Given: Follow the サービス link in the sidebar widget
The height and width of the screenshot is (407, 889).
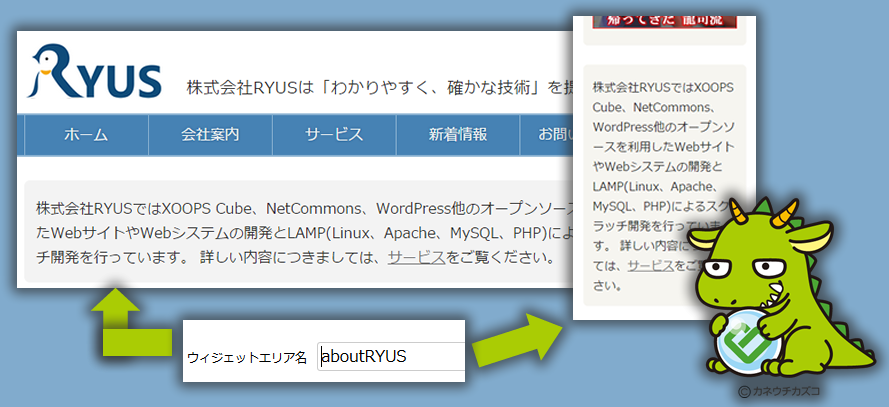Looking at the screenshot, I should tap(651, 265).
